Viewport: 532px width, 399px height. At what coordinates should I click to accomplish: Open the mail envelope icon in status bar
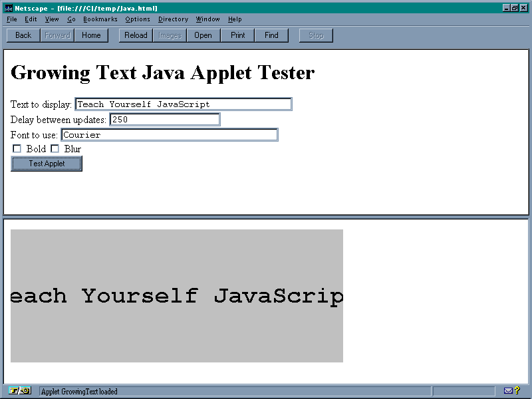tap(508, 391)
